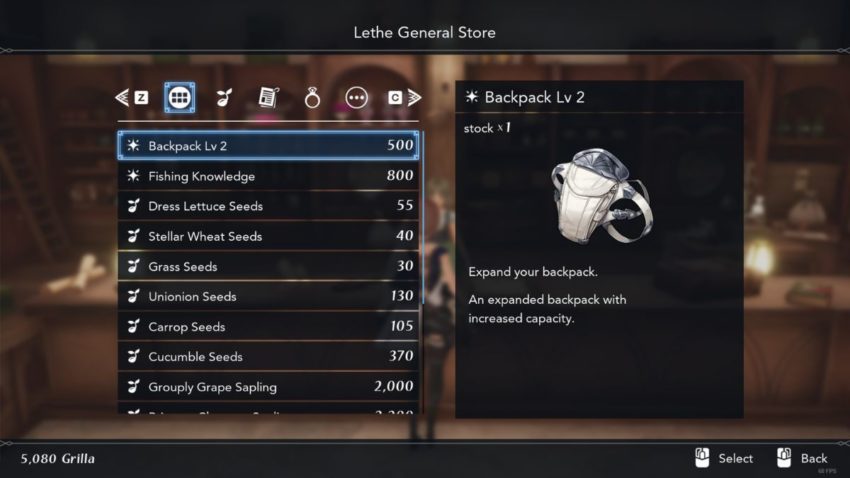Choose Cucumble Seeds priced 370
The height and width of the screenshot is (478, 850).
click(x=268, y=356)
